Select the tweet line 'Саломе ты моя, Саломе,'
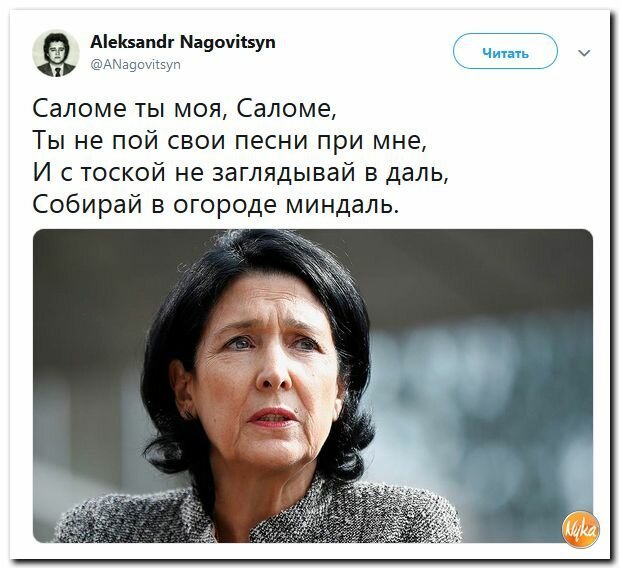The image size is (621, 570). [184, 109]
